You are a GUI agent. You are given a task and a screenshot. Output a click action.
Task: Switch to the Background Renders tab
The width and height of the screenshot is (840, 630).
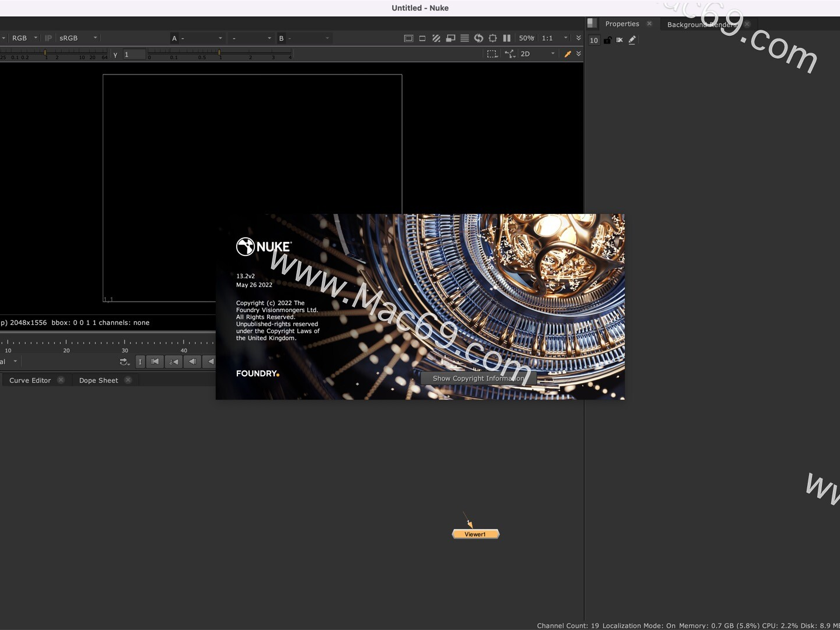[701, 25]
